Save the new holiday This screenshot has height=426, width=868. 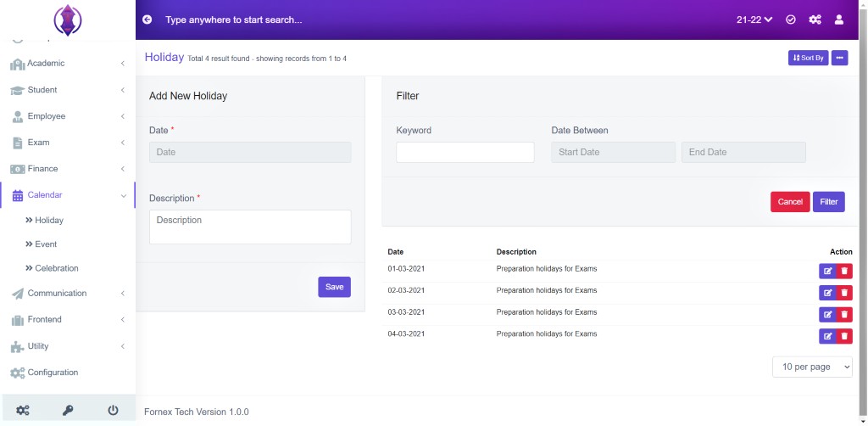pos(334,287)
